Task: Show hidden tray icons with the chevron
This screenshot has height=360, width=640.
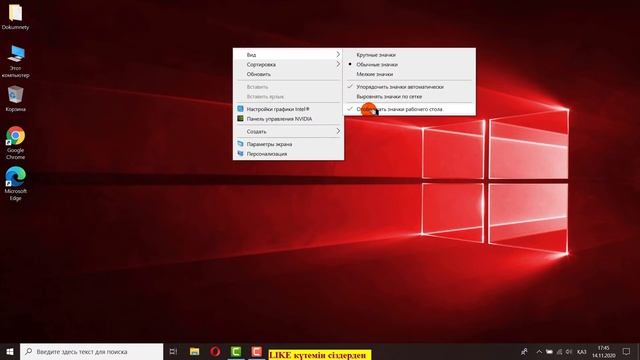Action: [539, 352]
